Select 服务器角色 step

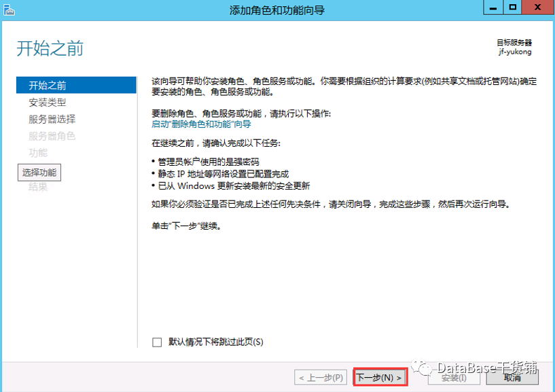[x=52, y=136]
